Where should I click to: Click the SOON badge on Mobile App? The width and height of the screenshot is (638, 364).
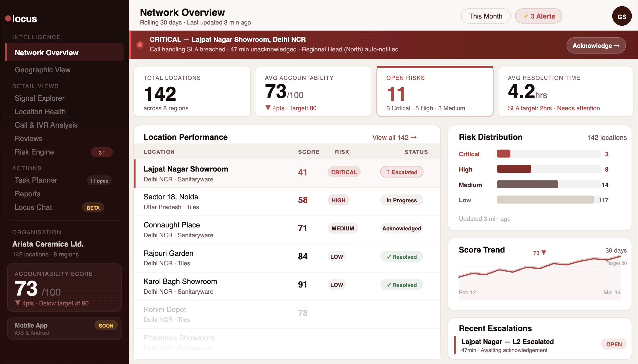point(106,325)
